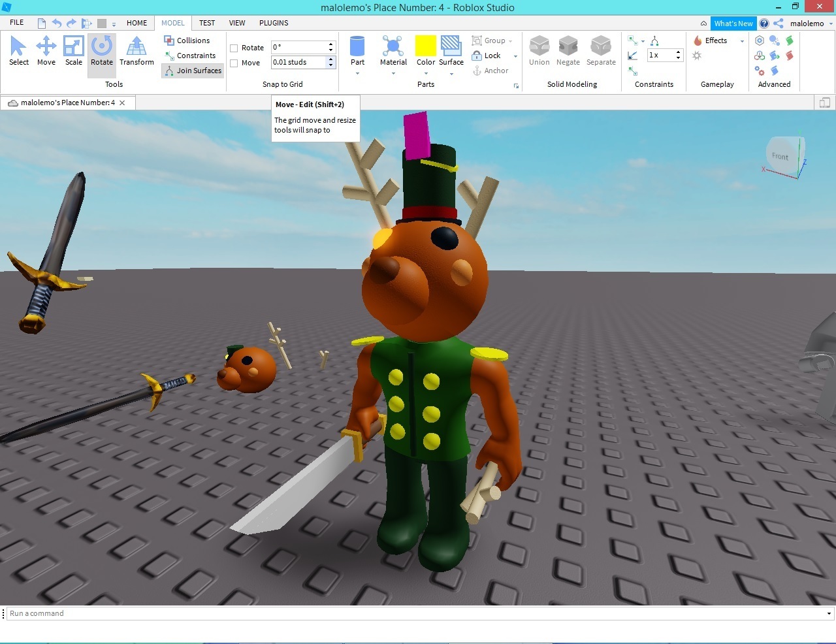This screenshot has height=644, width=836.
Task: Click the gears icon in Advanced group
Action: [x=760, y=70]
